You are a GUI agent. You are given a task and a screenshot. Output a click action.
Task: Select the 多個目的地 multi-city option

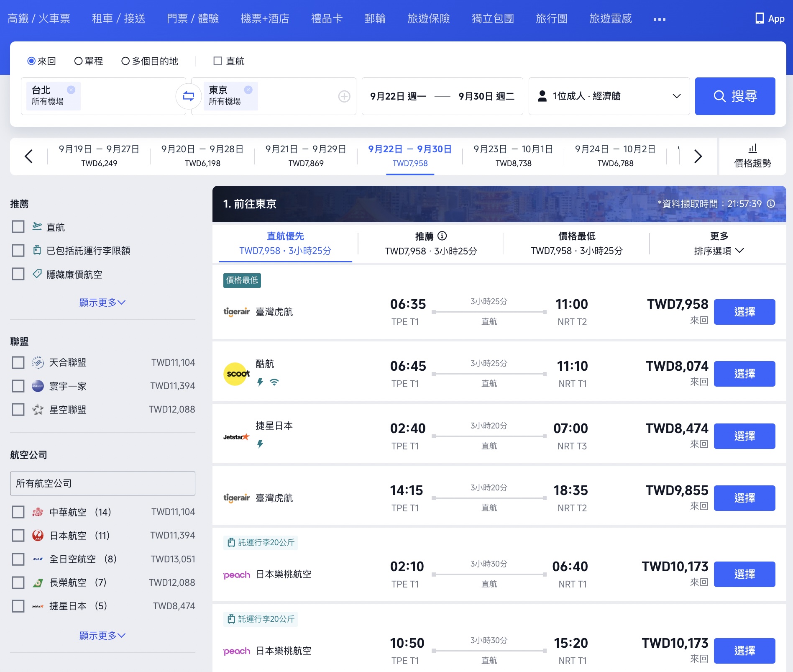pos(150,61)
